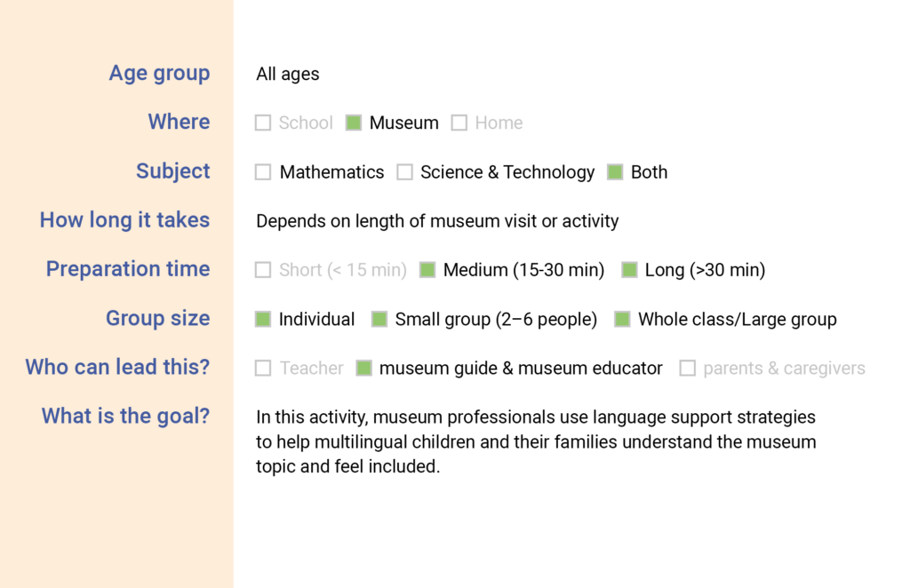The image size is (910, 588).
Task: Click the Age group label
Action: pyautogui.click(x=159, y=74)
